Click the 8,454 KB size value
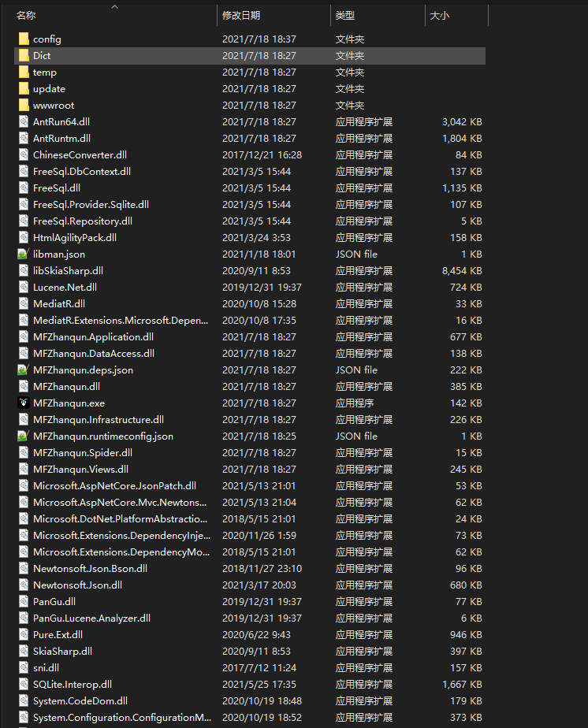Viewport: 588px width, 728px height. pyautogui.click(x=462, y=271)
